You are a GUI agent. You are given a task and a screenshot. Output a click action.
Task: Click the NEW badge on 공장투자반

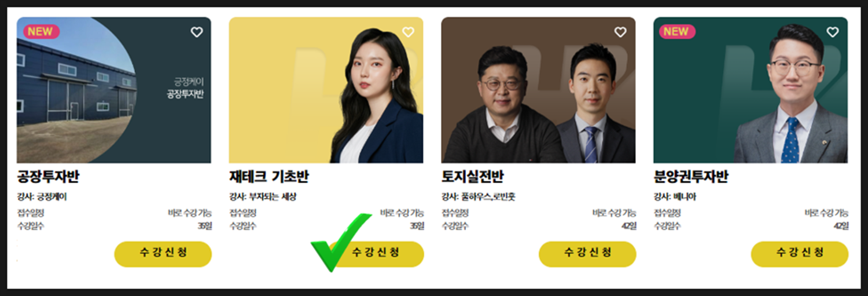point(41,32)
